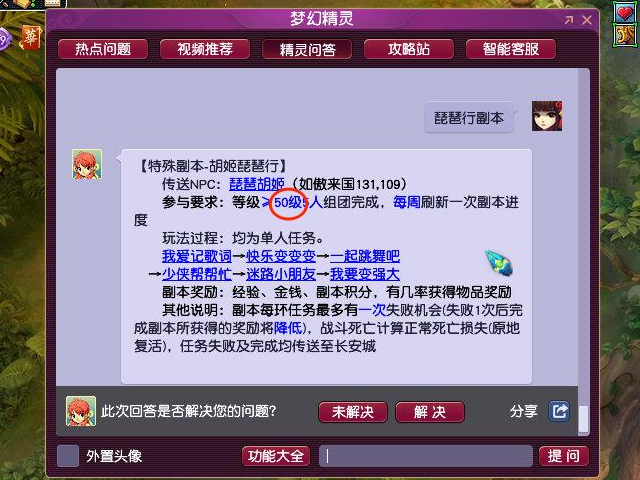The height and width of the screenshot is (480, 640).
Task: Click the 提问 submit button
Action: pos(564,456)
